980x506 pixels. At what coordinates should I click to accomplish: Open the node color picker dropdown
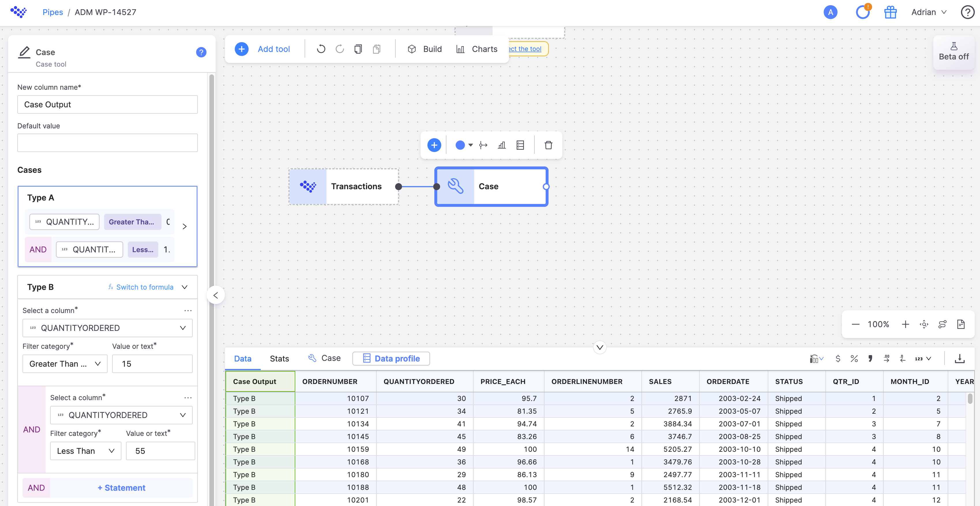point(464,145)
